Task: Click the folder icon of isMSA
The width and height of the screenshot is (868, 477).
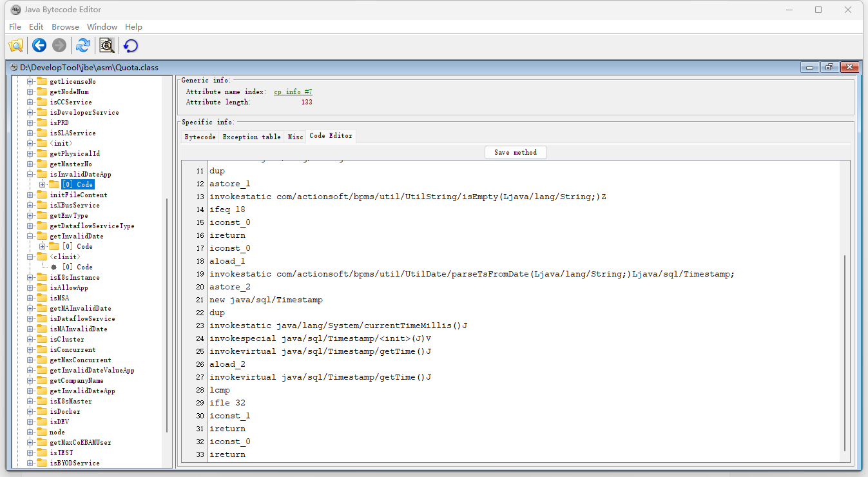Action: coord(42,298)
